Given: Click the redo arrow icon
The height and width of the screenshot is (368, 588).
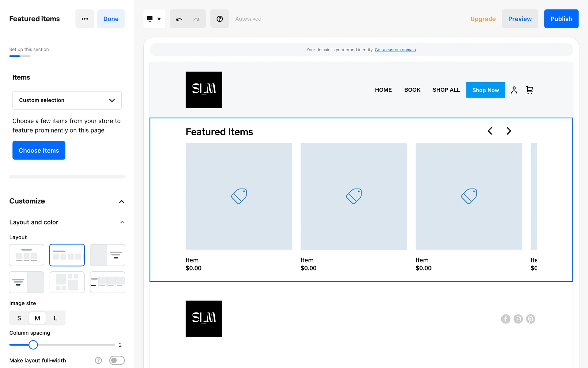Looking at the screenshot, I should tap(196, 19).
